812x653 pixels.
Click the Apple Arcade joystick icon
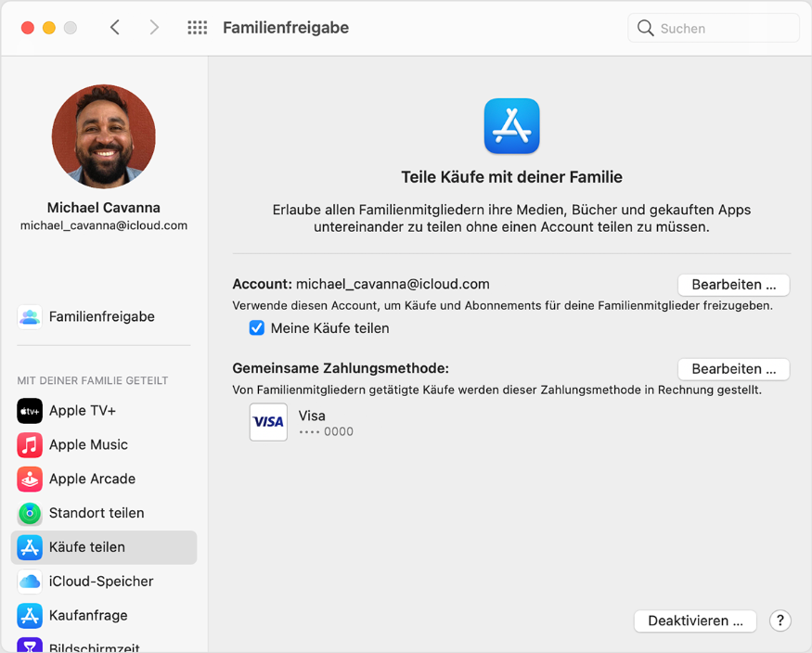pos(30,480)
